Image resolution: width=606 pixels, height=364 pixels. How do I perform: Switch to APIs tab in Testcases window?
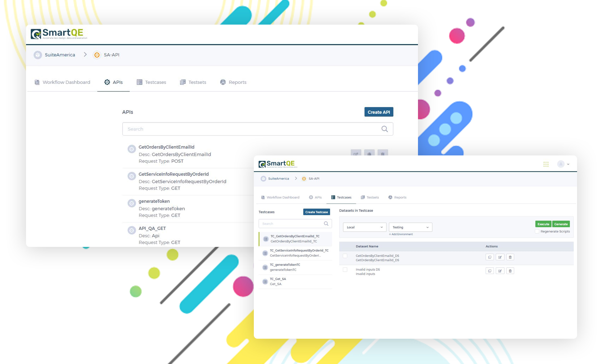coord(315,197)
